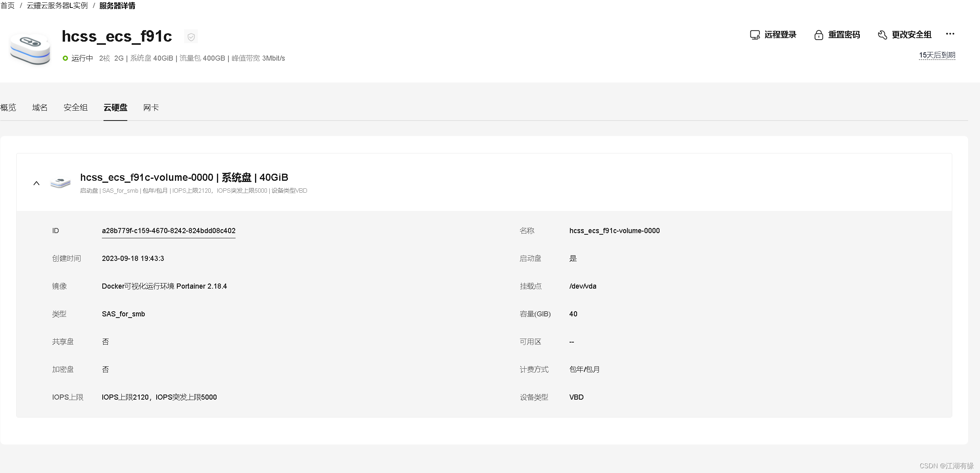Image resolution: width=980 pixels, height=473 pixels.
Task: Switch to the 域名 tab
Action: tap(40, 107)
